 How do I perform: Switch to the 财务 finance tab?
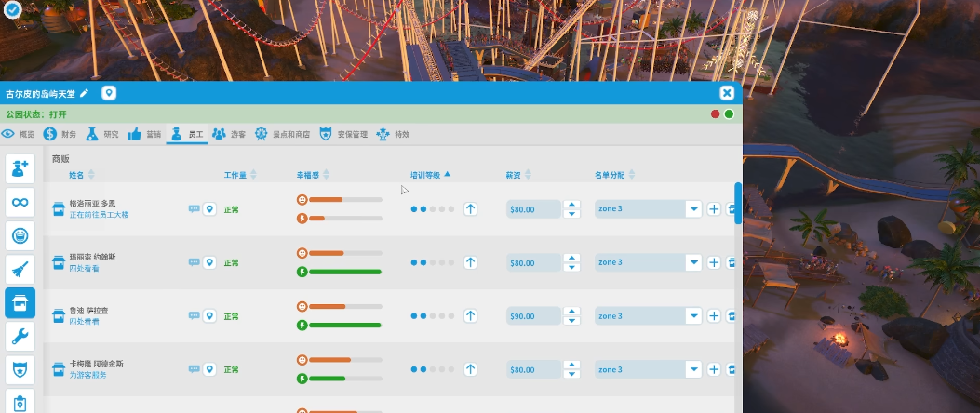60,134
